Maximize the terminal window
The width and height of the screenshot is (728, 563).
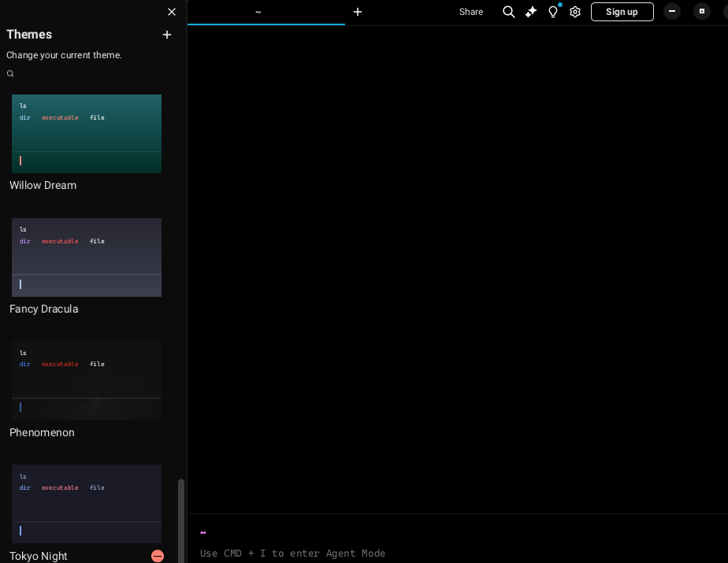pyautogui.click(x=701, y=11)
